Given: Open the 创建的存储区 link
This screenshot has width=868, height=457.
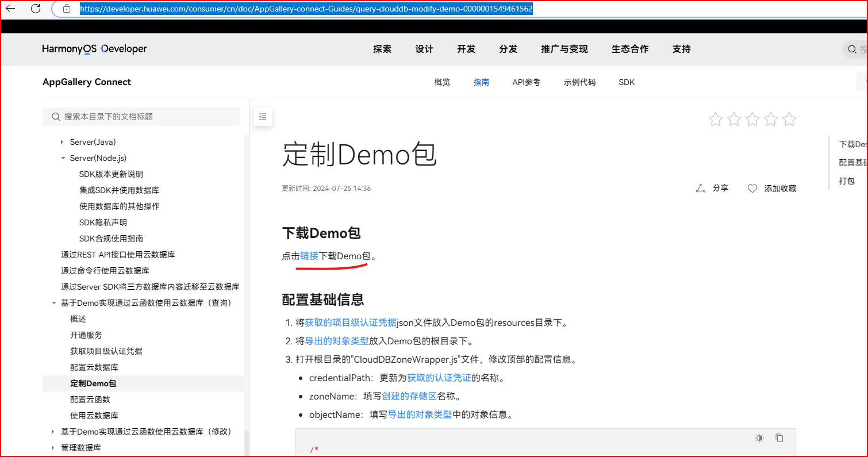Looking at the screenshot, I should [x=409, y=396].
